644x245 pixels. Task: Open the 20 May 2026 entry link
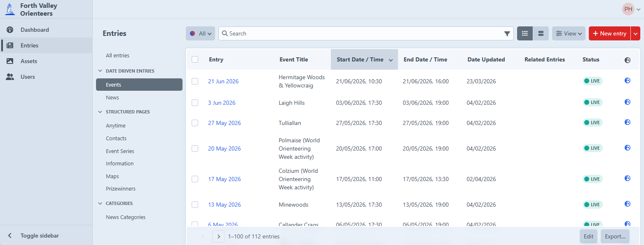point(224,148)
